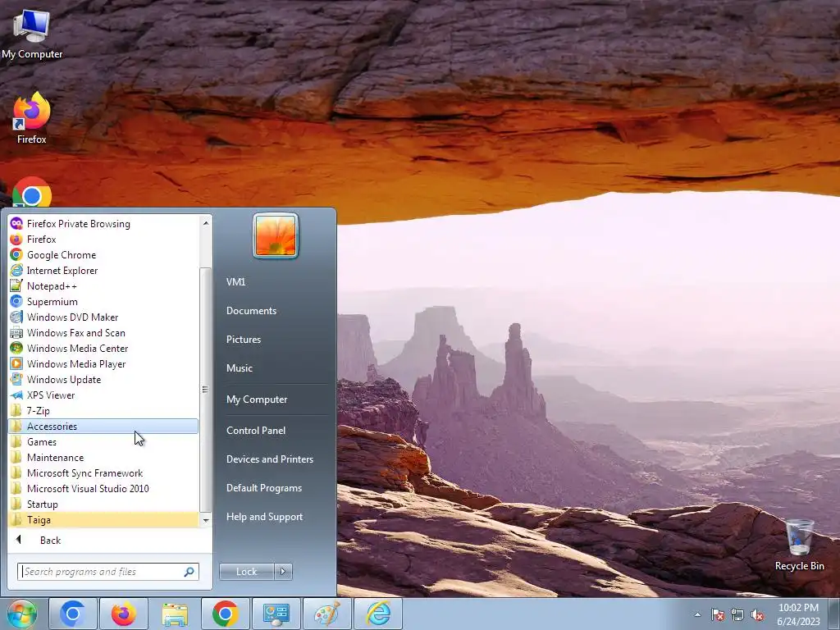Click the search magnifier icon
The height and width of the screenshot is (630, 840).
[x=189, y=572]
